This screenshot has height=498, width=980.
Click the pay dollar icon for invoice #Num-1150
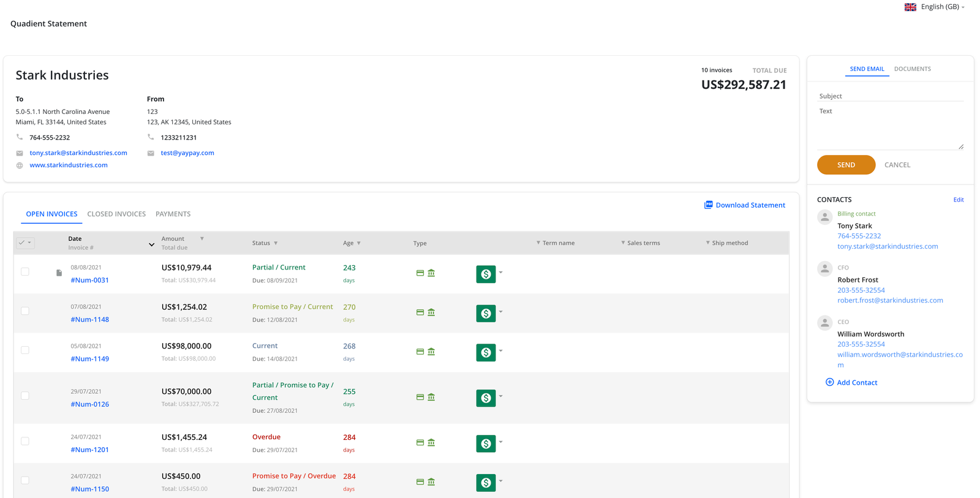[486, 482]
